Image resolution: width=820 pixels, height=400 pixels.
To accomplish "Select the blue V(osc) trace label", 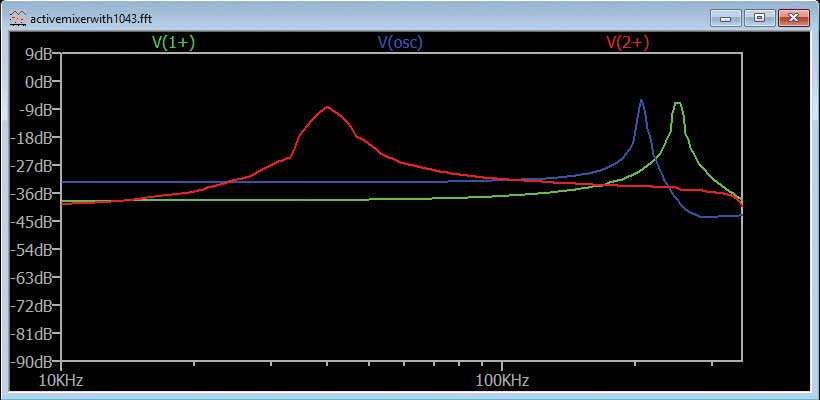I will coord(399,42).
